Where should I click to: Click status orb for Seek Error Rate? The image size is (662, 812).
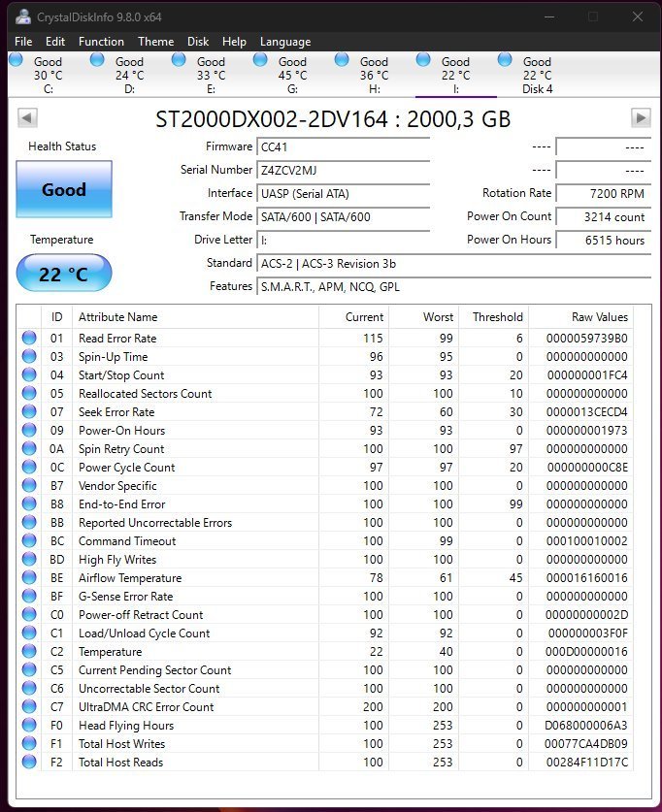pos(29,412)
